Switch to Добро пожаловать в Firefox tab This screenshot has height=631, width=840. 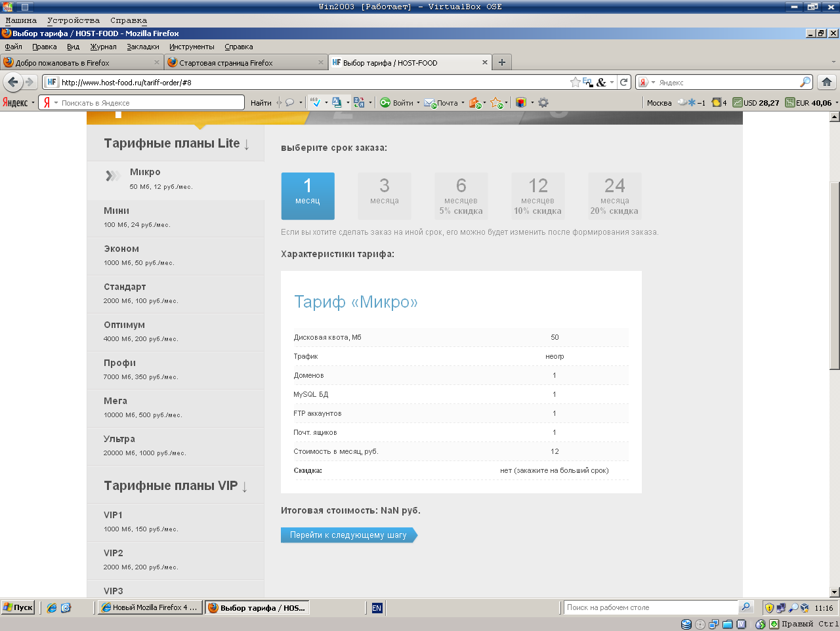(82, 62)
